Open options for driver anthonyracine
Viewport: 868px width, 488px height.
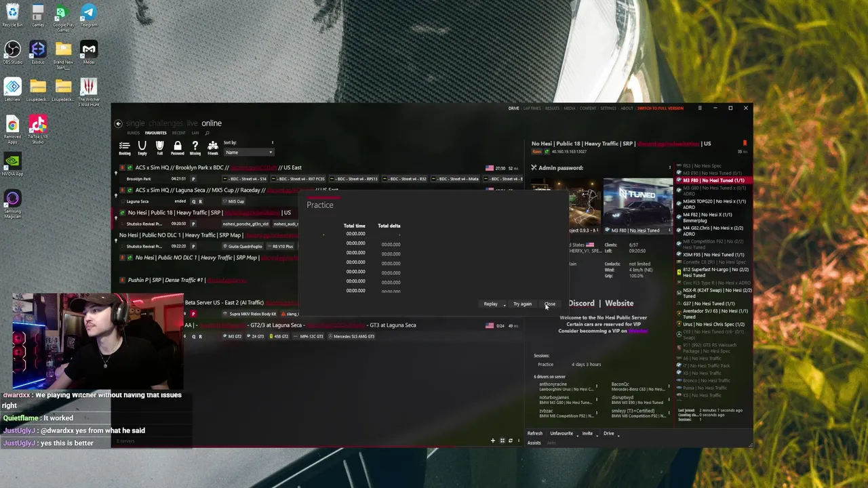tap(596, 386)
